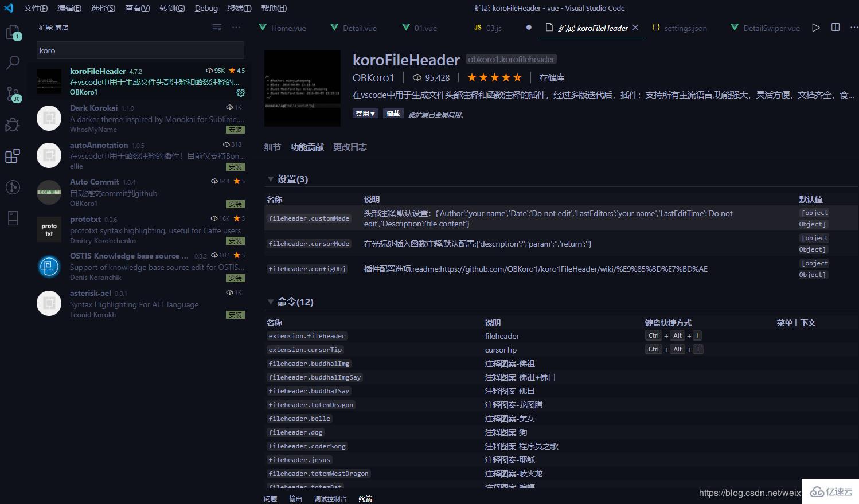Install the Dark Korokai extension

point(235,130)
